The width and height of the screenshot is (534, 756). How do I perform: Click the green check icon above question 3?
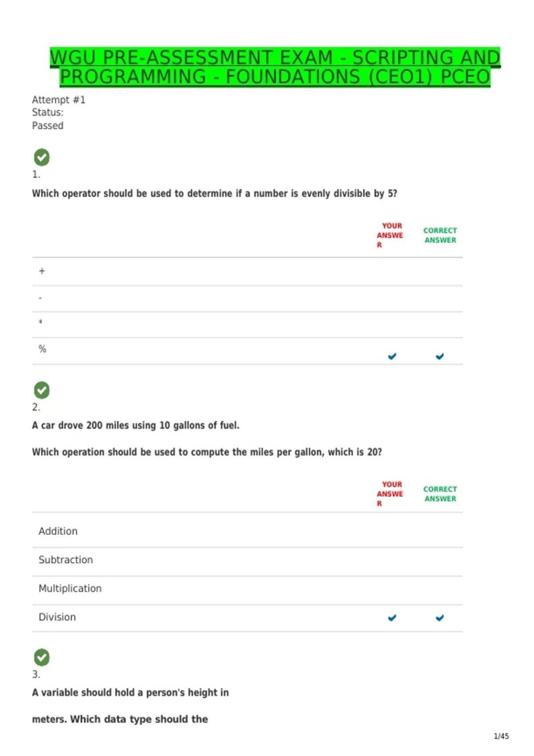click(42, 657)
